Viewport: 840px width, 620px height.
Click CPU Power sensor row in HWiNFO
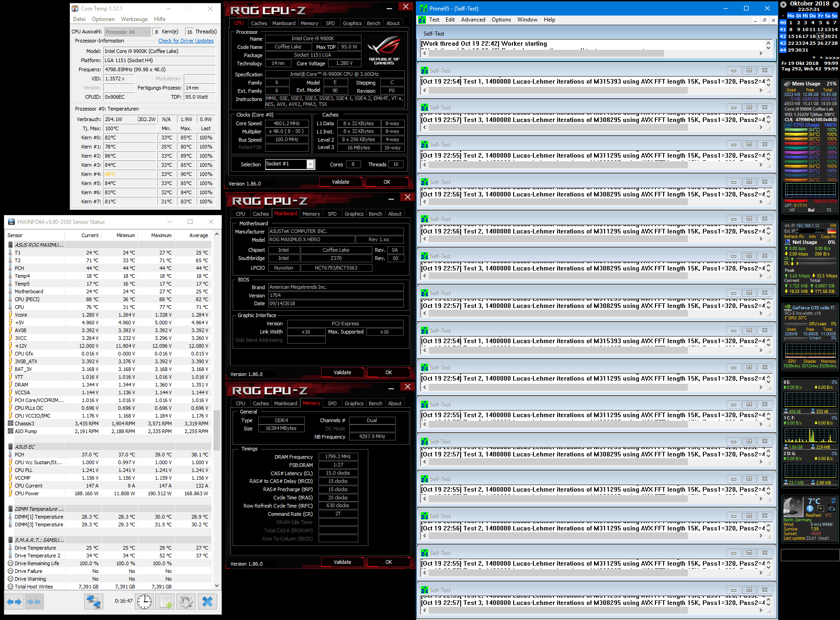point(108,493)
